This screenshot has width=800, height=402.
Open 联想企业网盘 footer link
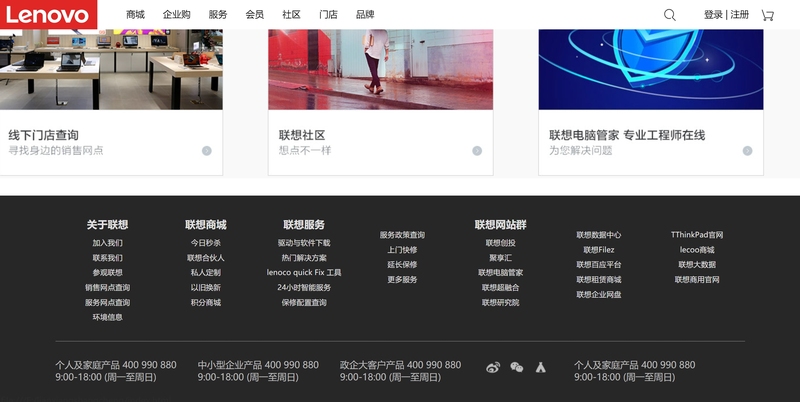click(599, 294)
